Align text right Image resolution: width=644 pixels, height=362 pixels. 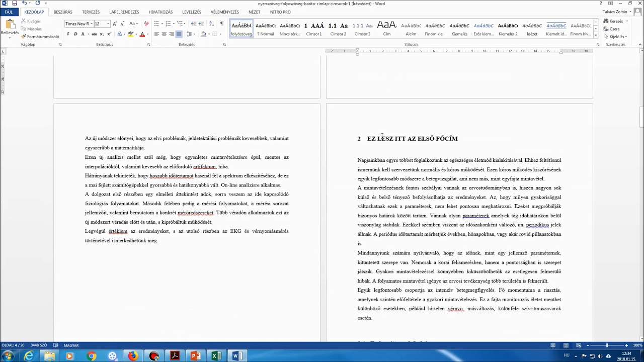pos(172,34)
